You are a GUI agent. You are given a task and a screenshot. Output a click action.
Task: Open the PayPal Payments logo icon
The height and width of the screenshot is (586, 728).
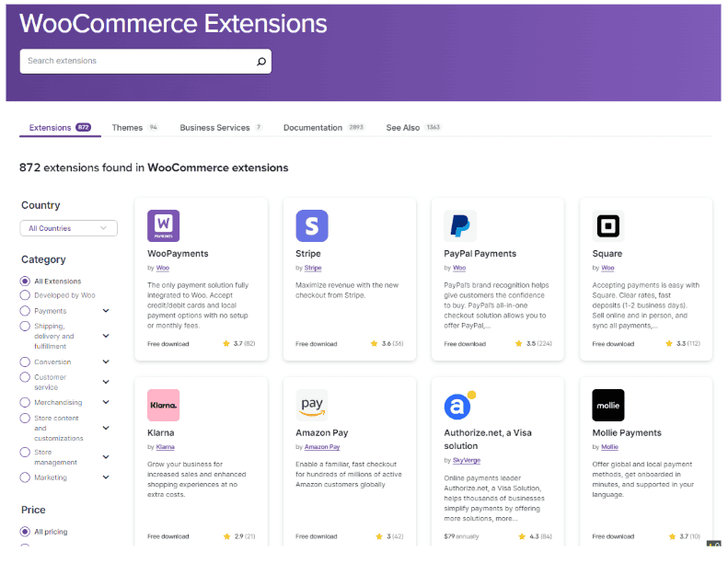point(460,226)
